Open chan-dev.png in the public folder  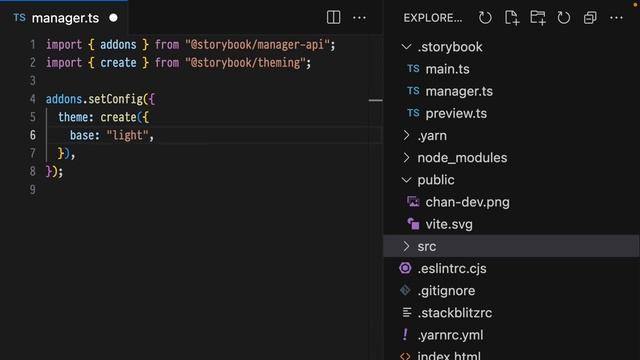467,202
